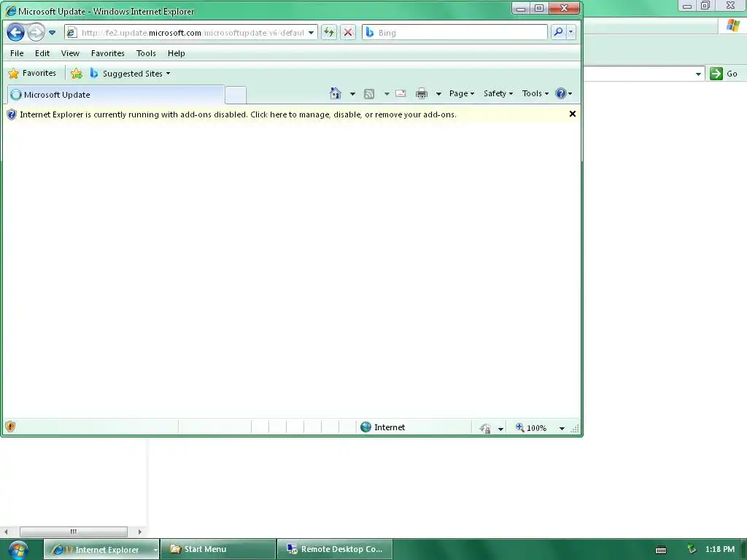The height and width of the screenshot is (560, 747).
Task: Click the Go button in background window
Action: [x=724, y=74]
